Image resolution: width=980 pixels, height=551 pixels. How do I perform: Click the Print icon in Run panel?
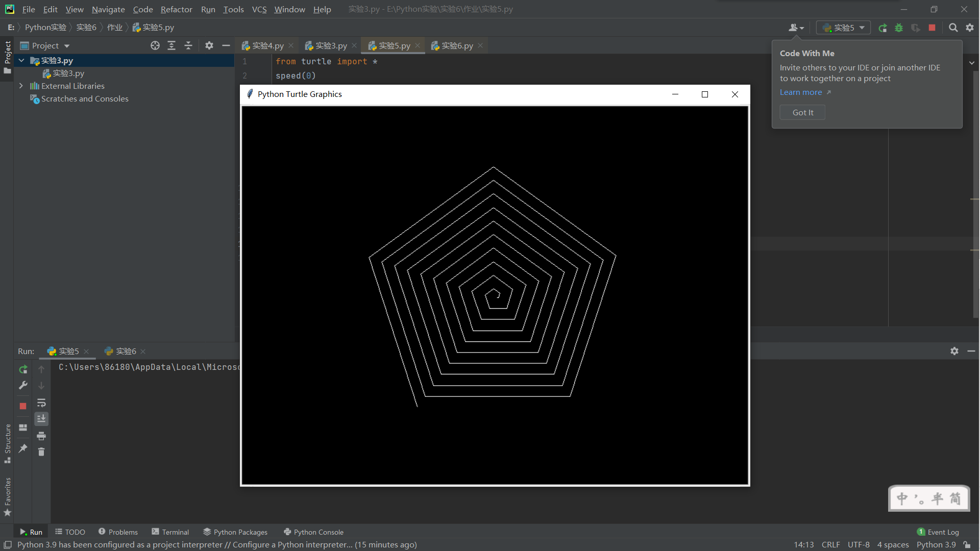(41, 436)
